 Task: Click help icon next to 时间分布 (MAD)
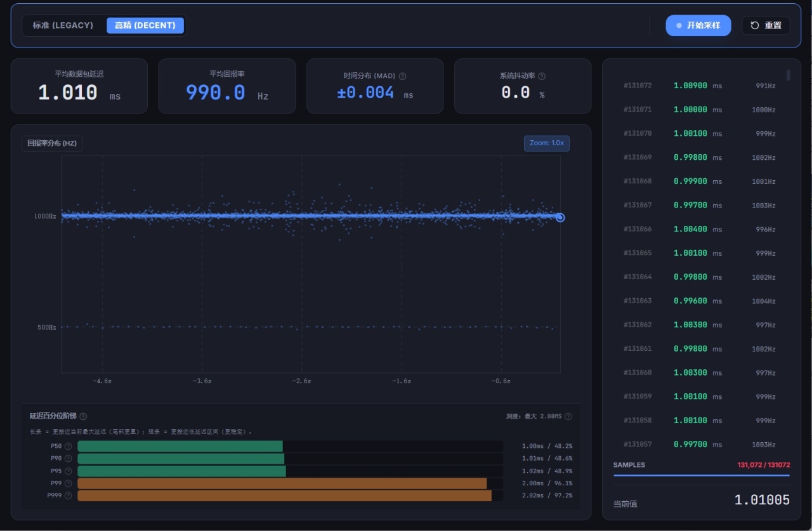(403, 76)
